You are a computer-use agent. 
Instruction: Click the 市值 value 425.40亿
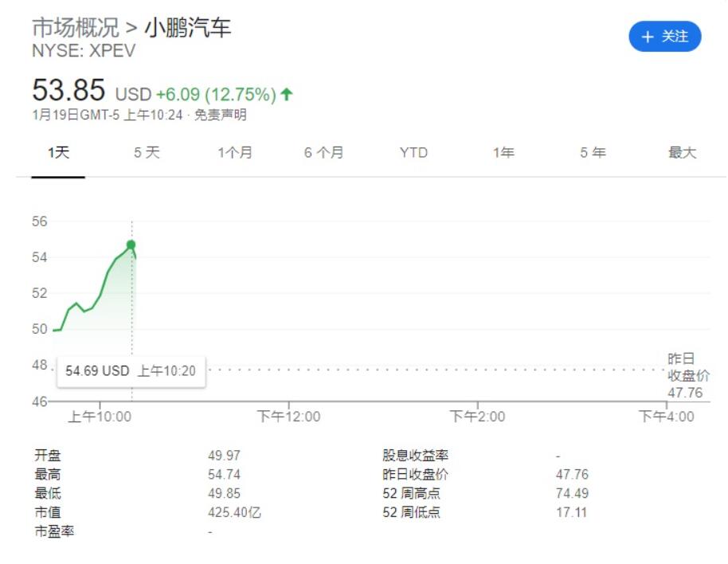(x=234, y=512)
